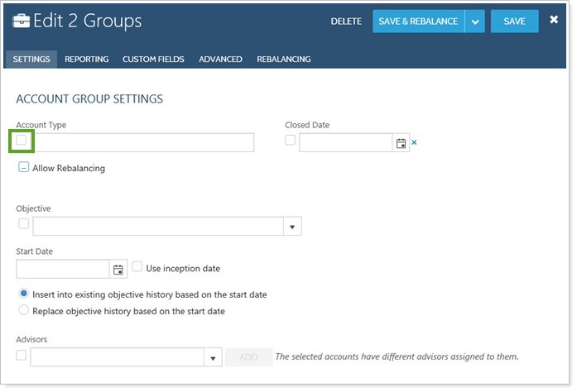The width and height of the screenshot is (577, 392).
Task: Expand the Advisors dropdown list
Action: (x=212, y=357)
